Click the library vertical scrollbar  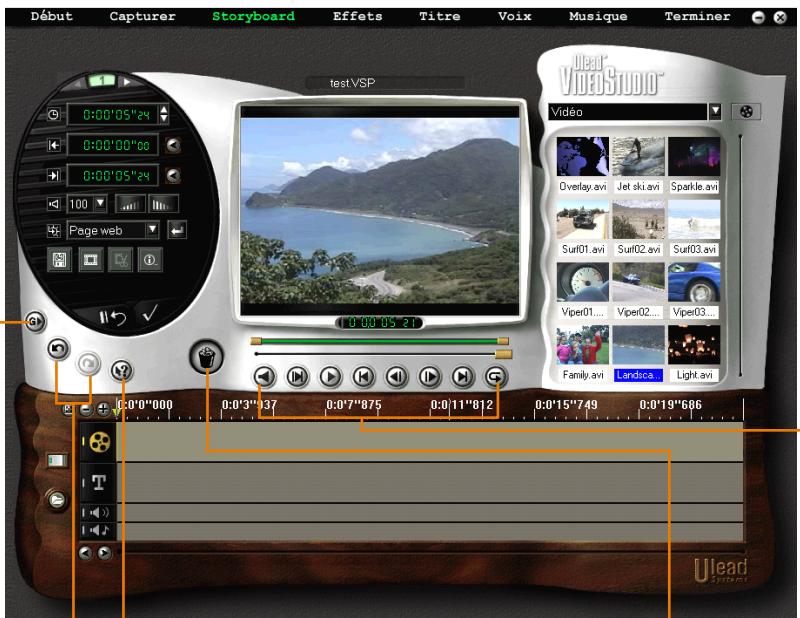(740, 255)
